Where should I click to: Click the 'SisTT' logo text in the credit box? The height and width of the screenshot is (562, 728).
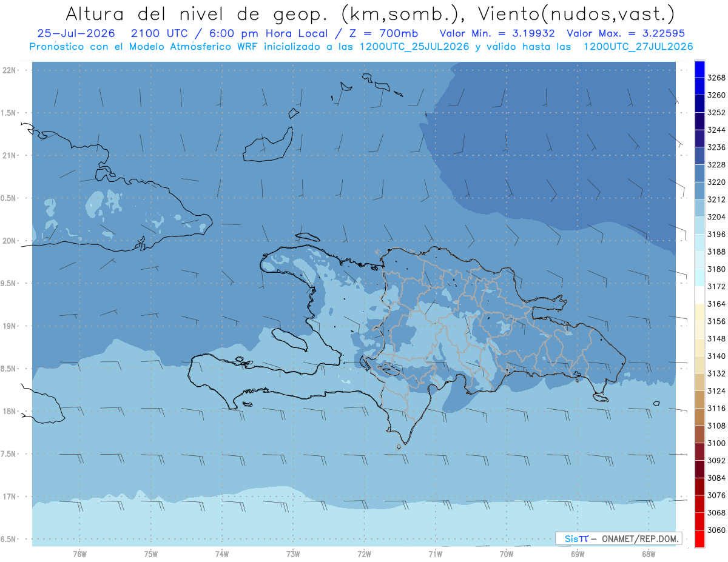tap(576, 538)
